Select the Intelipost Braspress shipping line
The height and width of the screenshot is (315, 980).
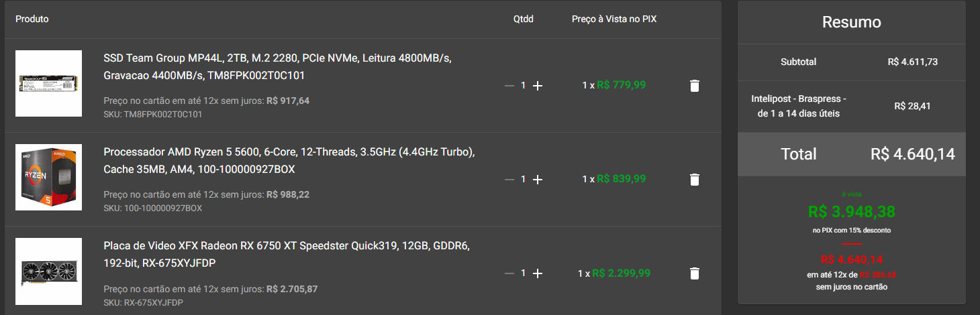852,106
